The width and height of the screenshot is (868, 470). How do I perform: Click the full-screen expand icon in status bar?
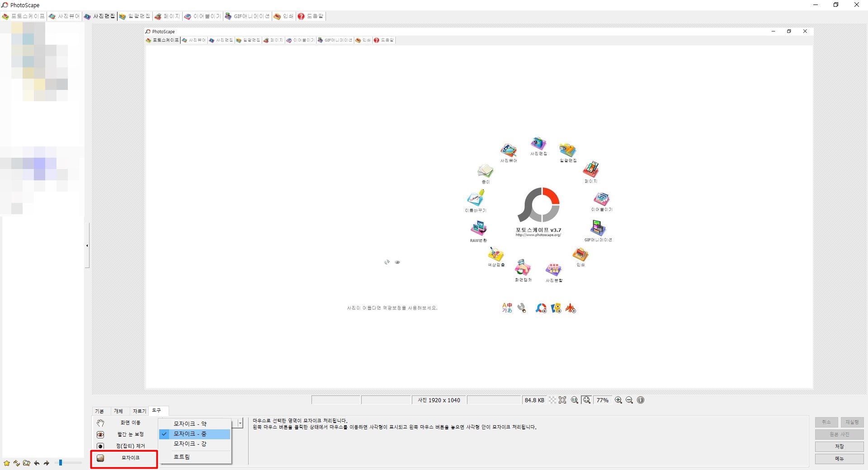point(562,400)
